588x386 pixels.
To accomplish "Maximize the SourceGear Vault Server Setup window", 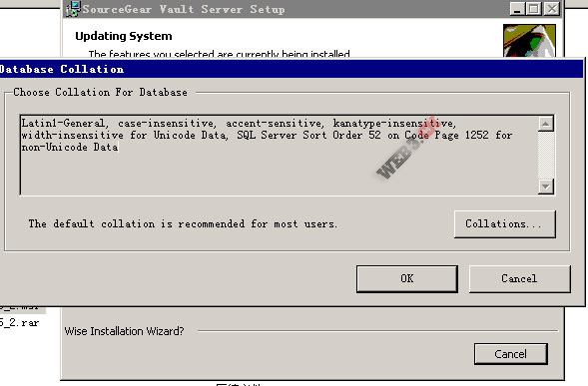I will click(x=534, y=9).
